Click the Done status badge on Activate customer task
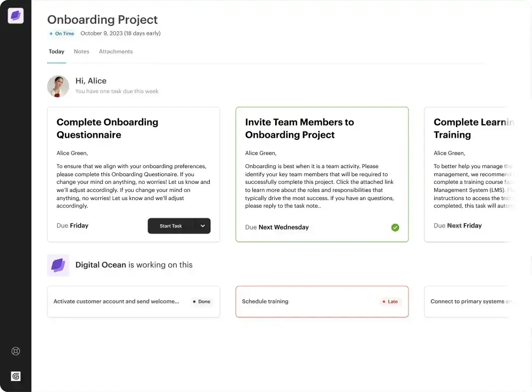Screen dimensions: 532x392 (x=202, y=301)
